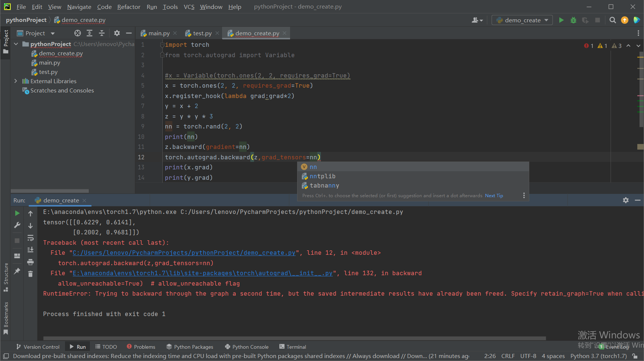Change the CRLF line separator setting

click(508, 356)
